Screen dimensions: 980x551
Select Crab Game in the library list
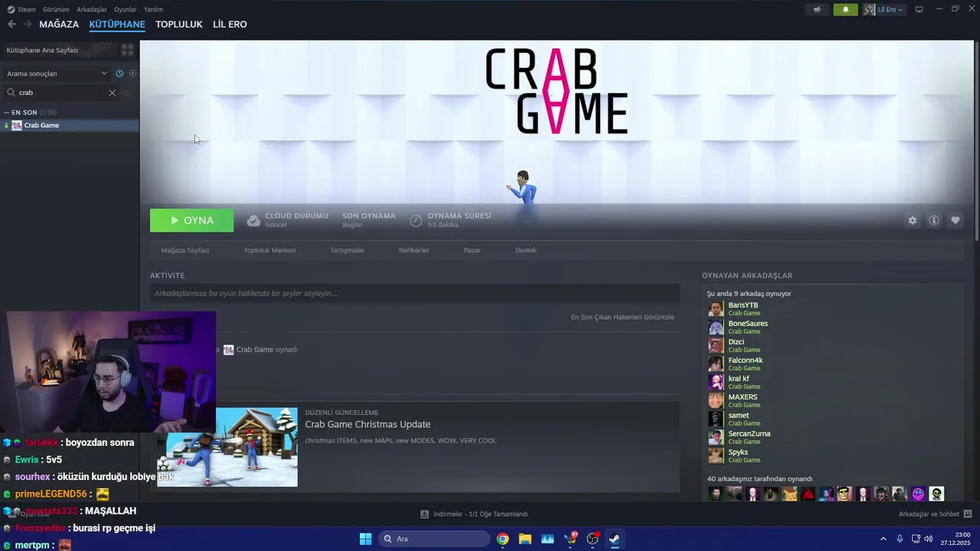click(70, 126)
